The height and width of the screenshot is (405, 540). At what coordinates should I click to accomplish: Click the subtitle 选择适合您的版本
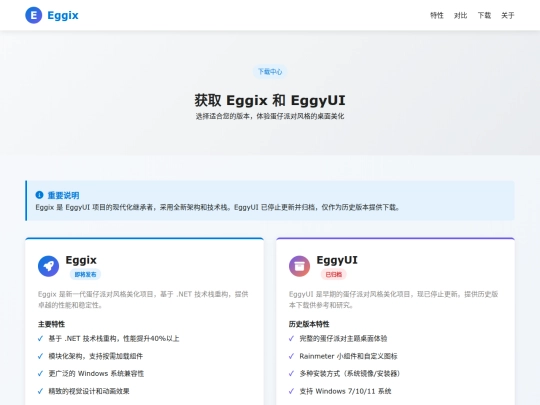(270, 116)
